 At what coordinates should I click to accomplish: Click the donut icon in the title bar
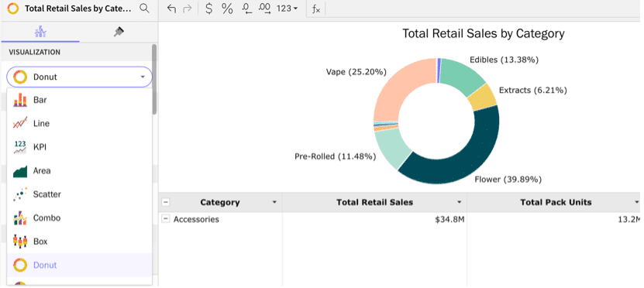coord(12,9)
